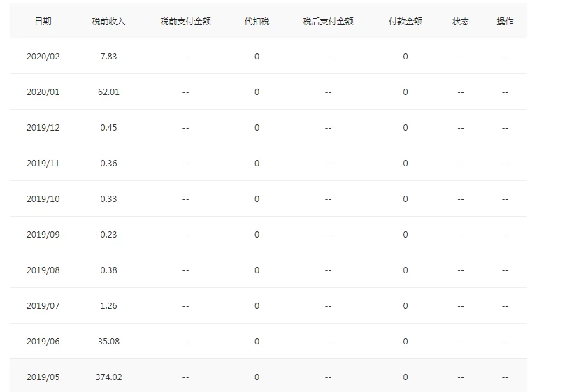Click the 代扣税 column header
The height and width of the screenshot is (392, 588).
pyautogui.click(x=257, y=22)
